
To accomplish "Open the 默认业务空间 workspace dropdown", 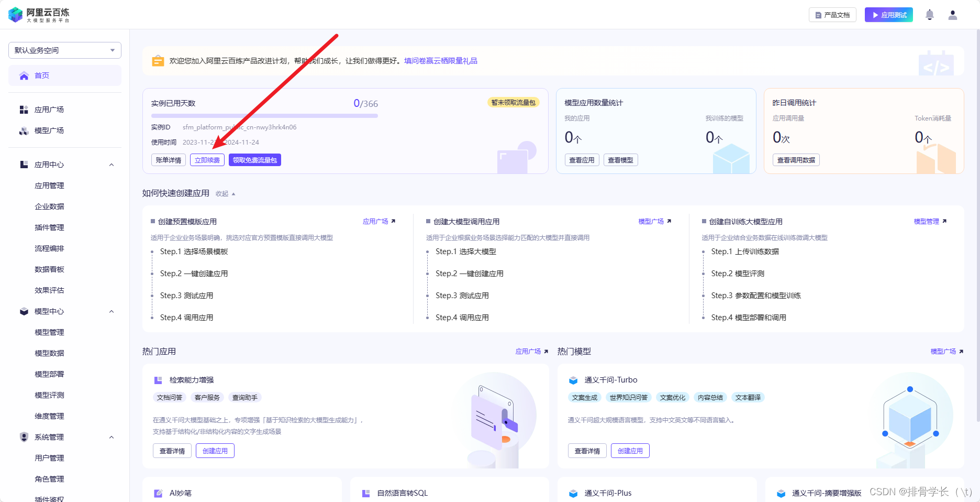I will point(65,50).
